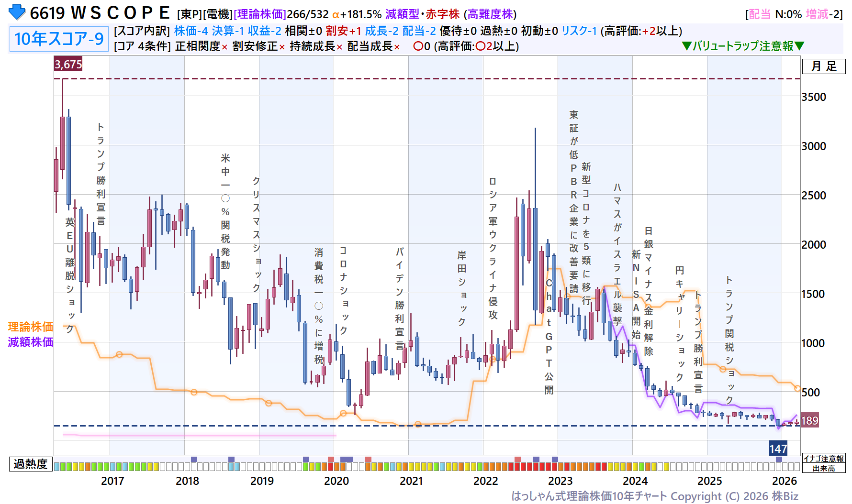Image resolution: width=852 pixels, height=504 pixels.
Task: Click the orange circle marker near 2021
Action: (x=418, y=424)
